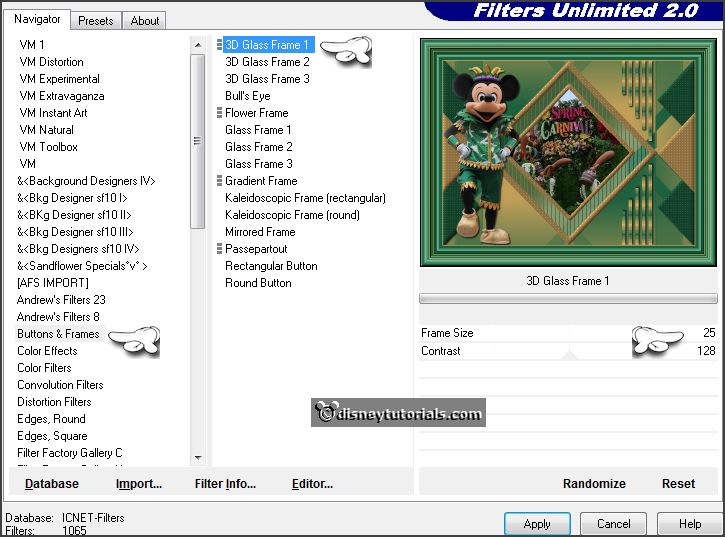This screenshot has height=537, width=725.
Task: Select &<Sandflower Specials"v" > category
Action: pos(82,266)
